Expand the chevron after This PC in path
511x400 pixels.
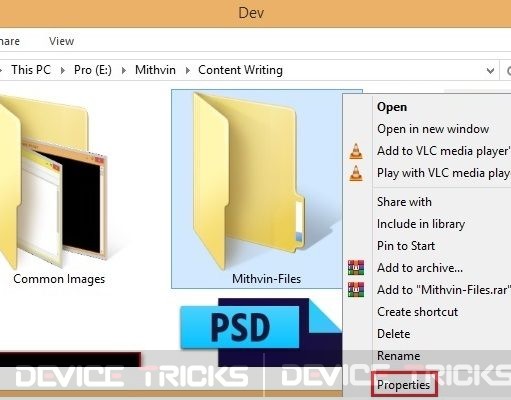[x=62, y=70]
